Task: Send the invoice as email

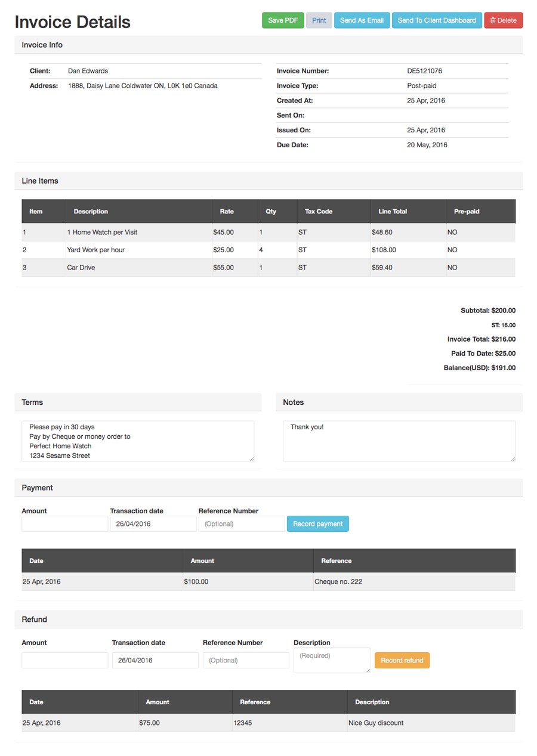Action: pyautogui.click(x=362, y=20)
